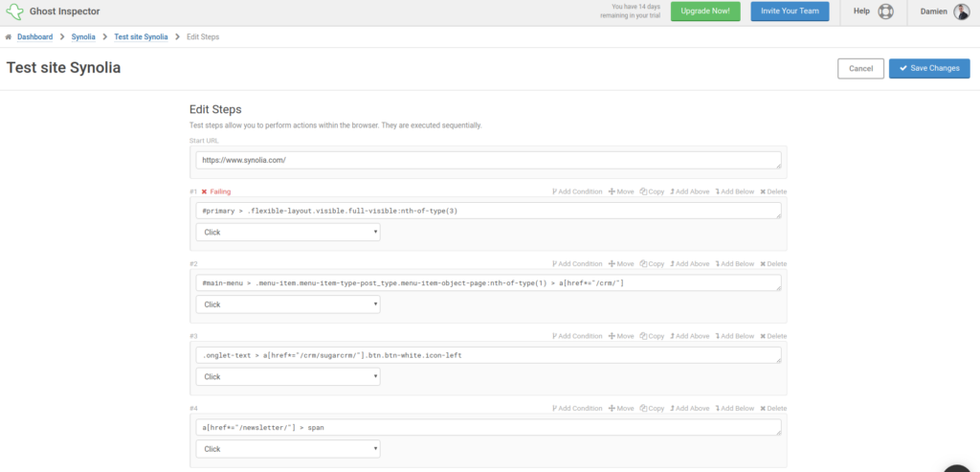
Task: Open step #1 Click action dropdown
Action: (288, 232)
